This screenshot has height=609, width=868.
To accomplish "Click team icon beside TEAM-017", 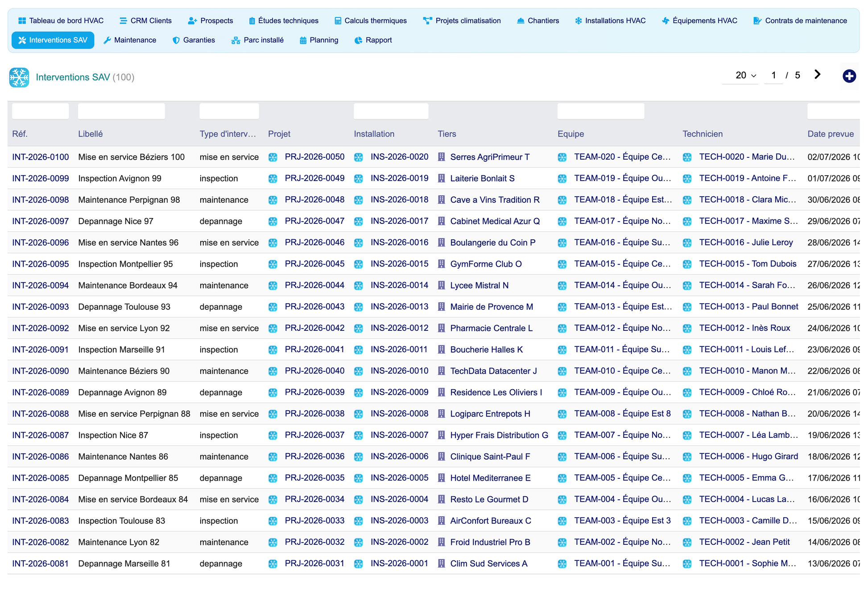I will point(562,221).
